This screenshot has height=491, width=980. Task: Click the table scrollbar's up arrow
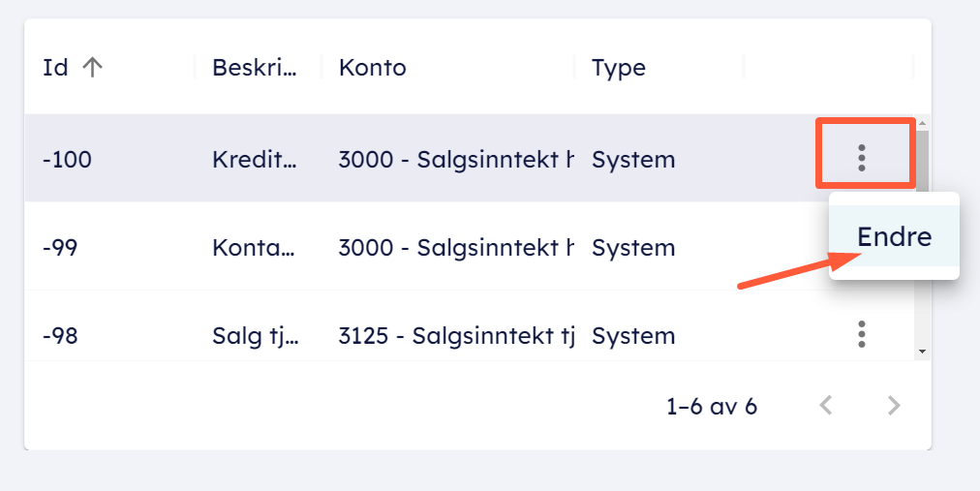click(x=922, y=124)
